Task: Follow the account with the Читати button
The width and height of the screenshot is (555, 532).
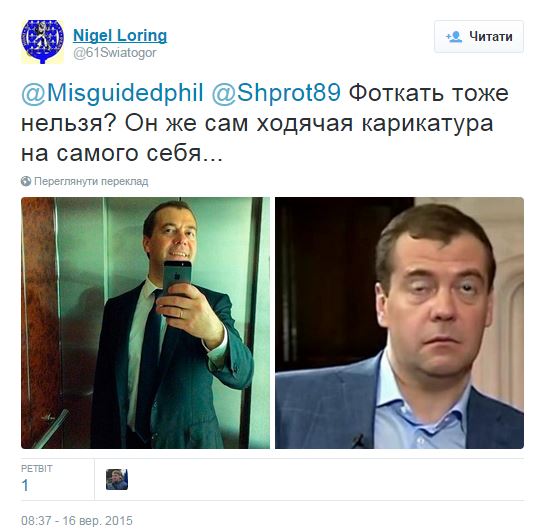Action: coord(479,36)
